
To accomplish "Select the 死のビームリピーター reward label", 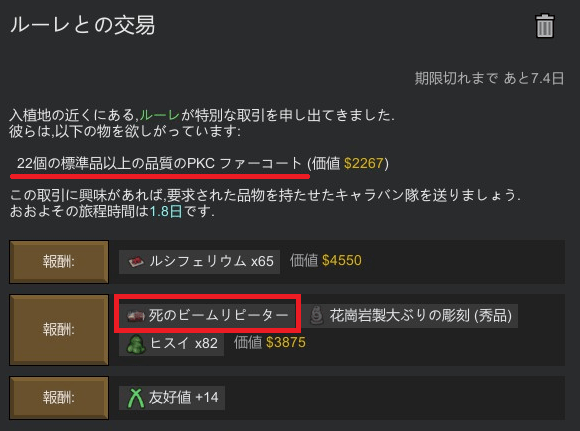I will pos(218,315).
